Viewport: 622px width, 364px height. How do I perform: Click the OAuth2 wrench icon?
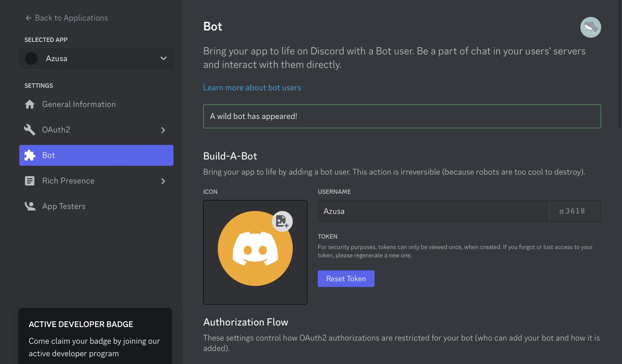pyautogui.click(x=30, y=130)
